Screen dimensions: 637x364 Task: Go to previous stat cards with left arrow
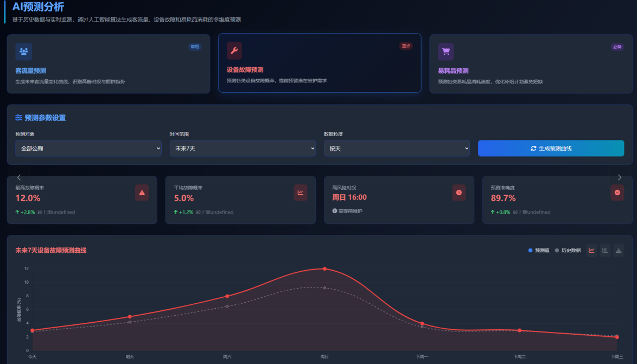(x=18, y=177)
